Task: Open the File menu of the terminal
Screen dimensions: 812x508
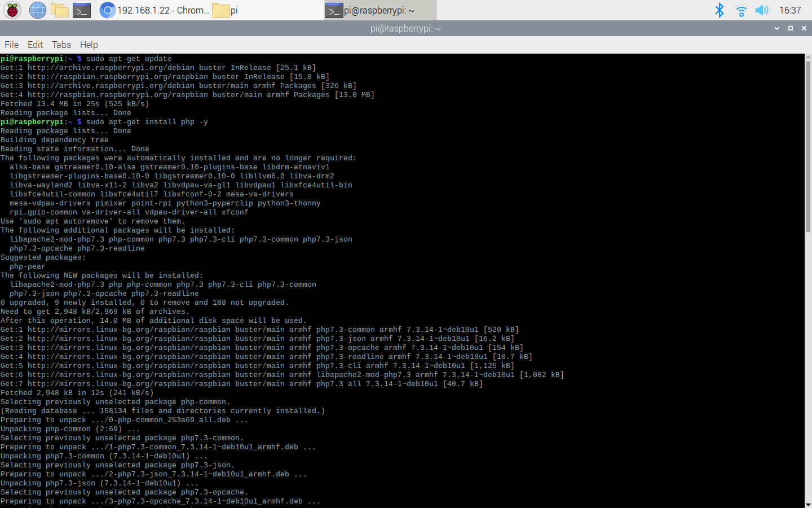Action: click(x=11, y=45)
